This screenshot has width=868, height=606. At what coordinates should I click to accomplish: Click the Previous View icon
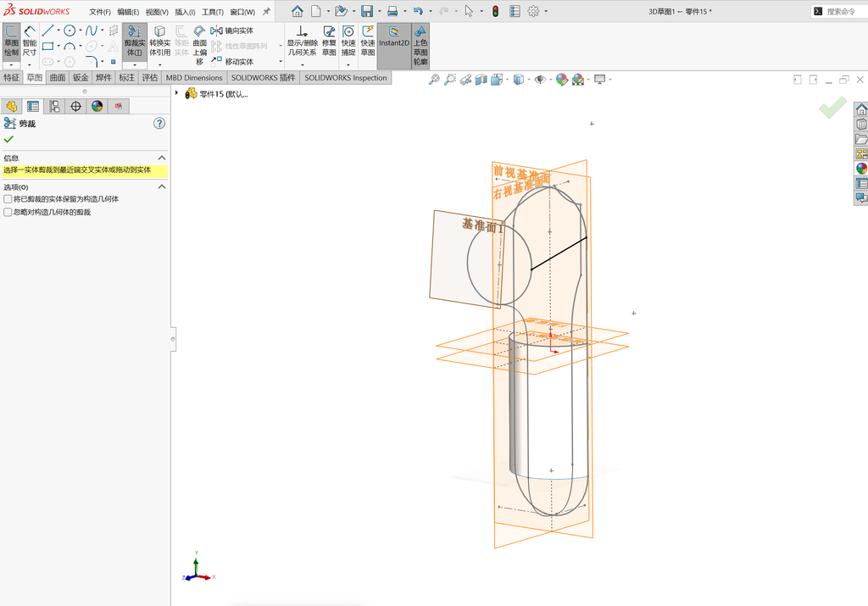coord(465,80)
